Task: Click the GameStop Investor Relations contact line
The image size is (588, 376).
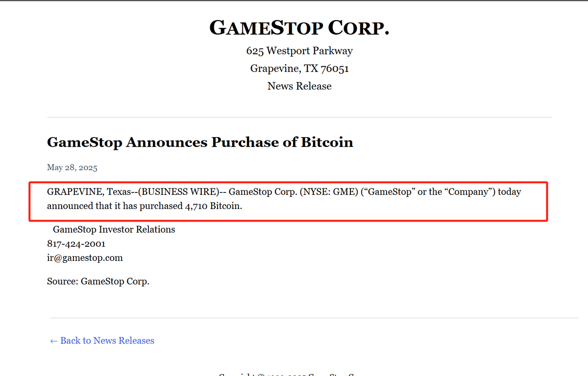Action: click(114, 229)
